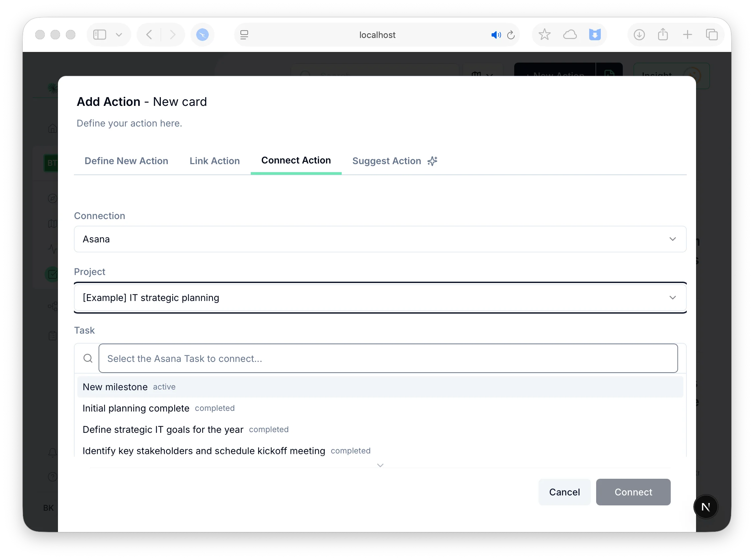Screen dimensions: 754x560
Task: Click the localhost address field
Action: [377, 35]
